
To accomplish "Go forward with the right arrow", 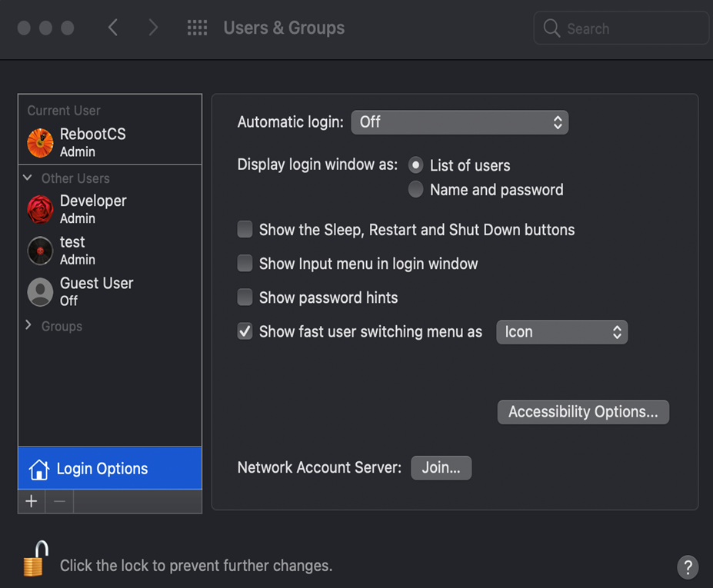I will [153, 28].
